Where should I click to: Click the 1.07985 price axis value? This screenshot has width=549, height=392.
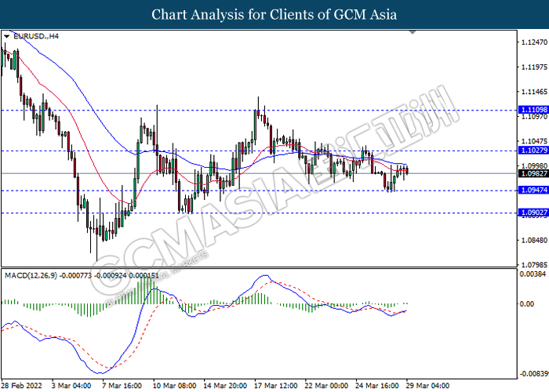point(534,265)
